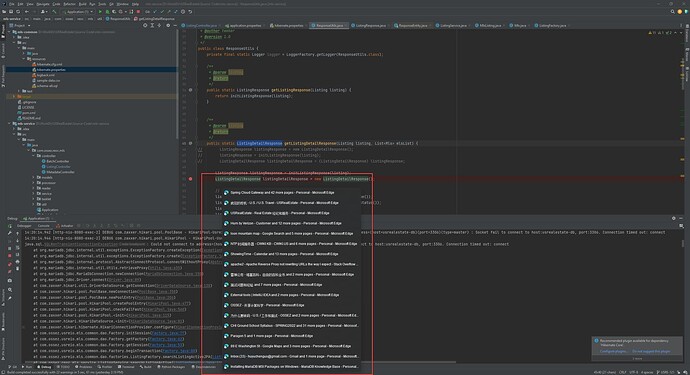Select MetadataController class in project tree
The width and height of the screenshot is (690, 375).
click(59, 172)
